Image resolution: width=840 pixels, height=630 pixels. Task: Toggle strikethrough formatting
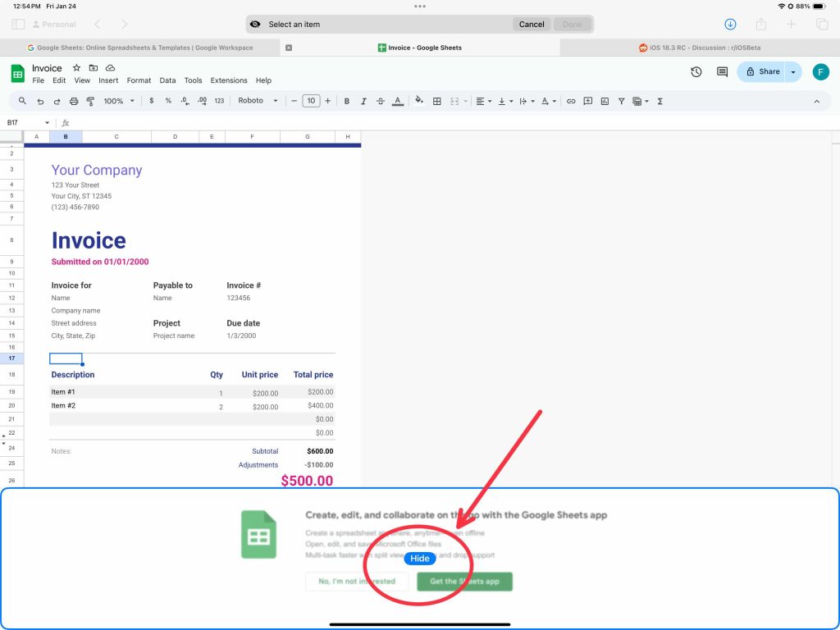tap(381, 101)
